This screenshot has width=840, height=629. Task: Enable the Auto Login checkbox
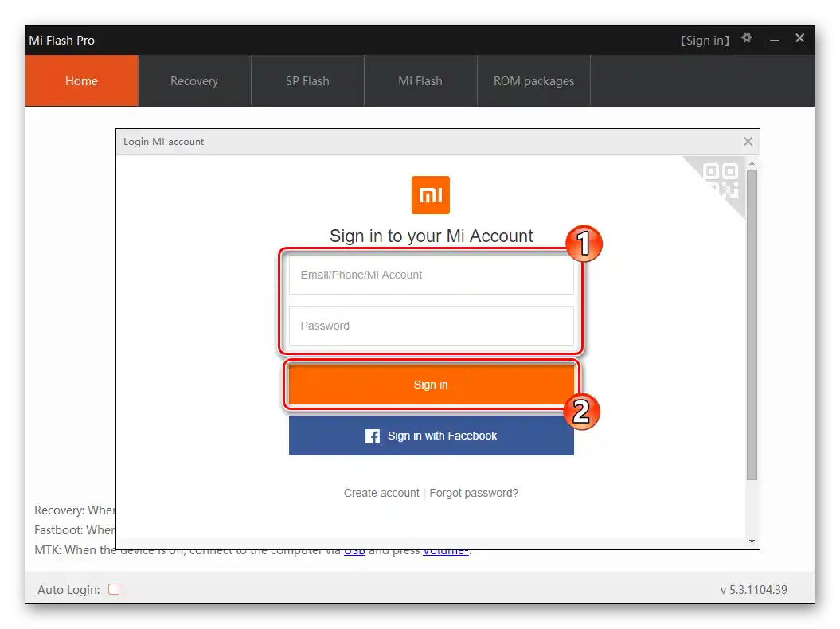tap(114, 589)
